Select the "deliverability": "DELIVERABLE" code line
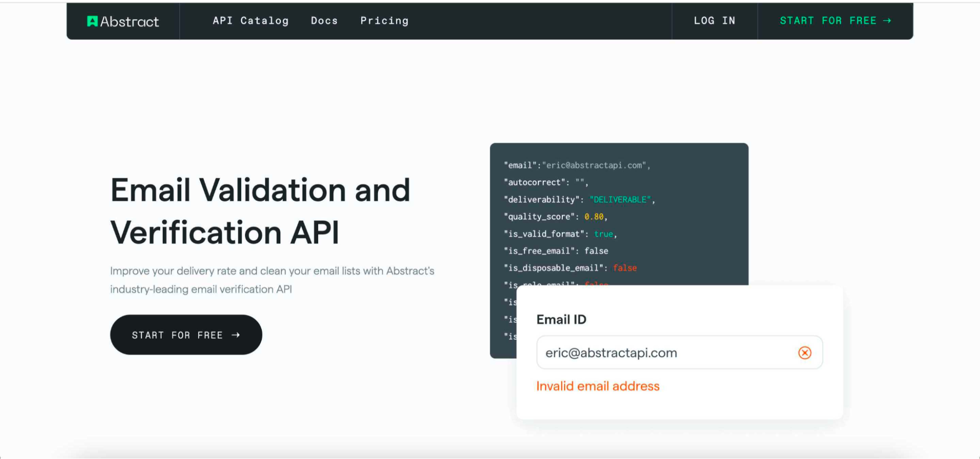The width and height of the screenshot is (980, 459). point(579,199)
